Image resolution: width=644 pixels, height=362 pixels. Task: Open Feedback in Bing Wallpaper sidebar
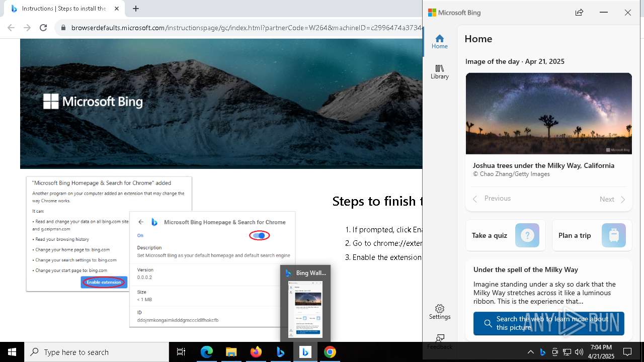click(x=440, y=342)
